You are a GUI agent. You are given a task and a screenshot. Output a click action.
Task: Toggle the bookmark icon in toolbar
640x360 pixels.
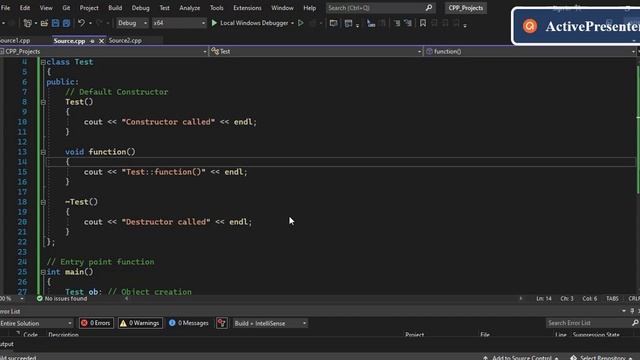click(x=423, y=23)
